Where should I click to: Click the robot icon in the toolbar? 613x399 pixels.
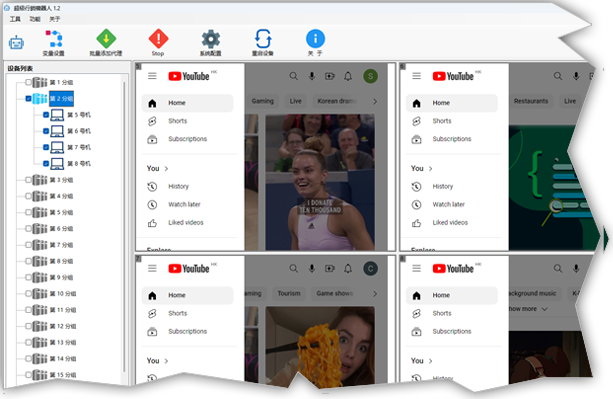pos(16,42)
